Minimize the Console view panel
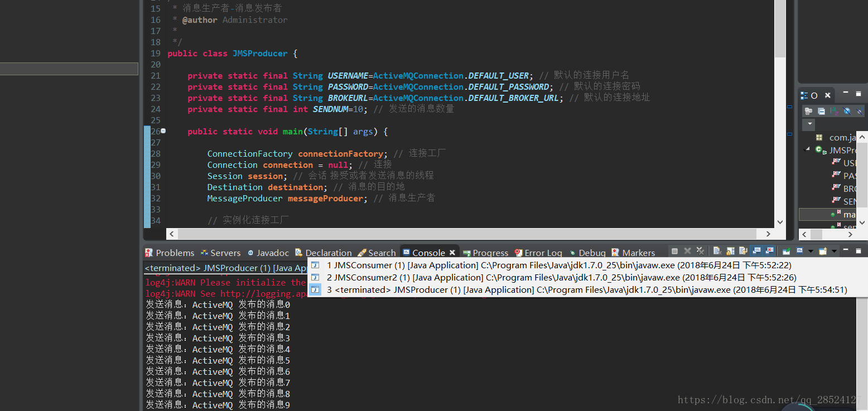The image size is (868, 411). (846, 250)
